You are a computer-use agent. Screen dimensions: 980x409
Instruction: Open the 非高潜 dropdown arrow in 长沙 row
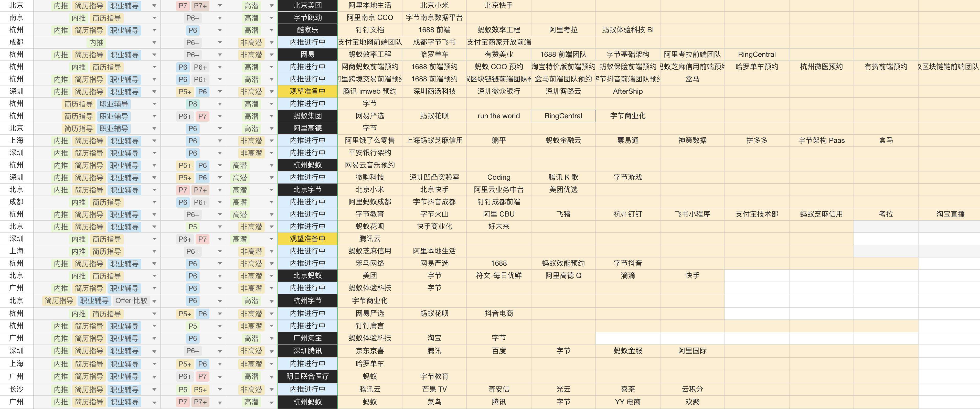(x=272, y=390)
